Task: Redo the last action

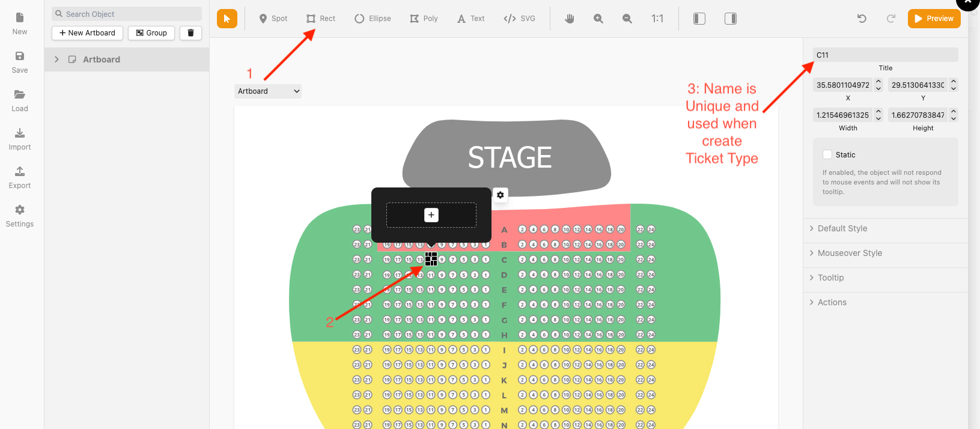Action: tap(891, 19)
